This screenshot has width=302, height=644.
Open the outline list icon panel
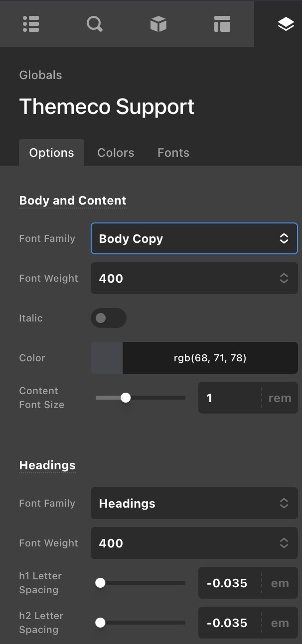(x=31, y=23)
